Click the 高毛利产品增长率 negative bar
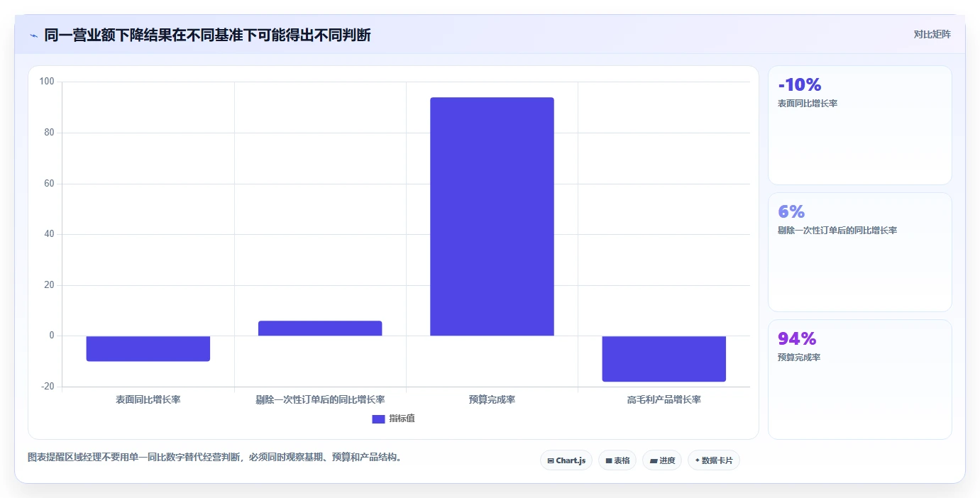 (664, 358)
